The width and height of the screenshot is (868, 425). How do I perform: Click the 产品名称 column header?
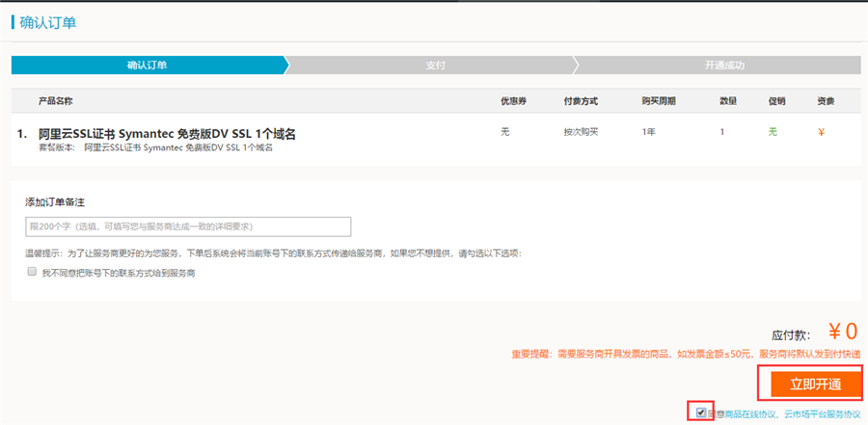(55, 100)
